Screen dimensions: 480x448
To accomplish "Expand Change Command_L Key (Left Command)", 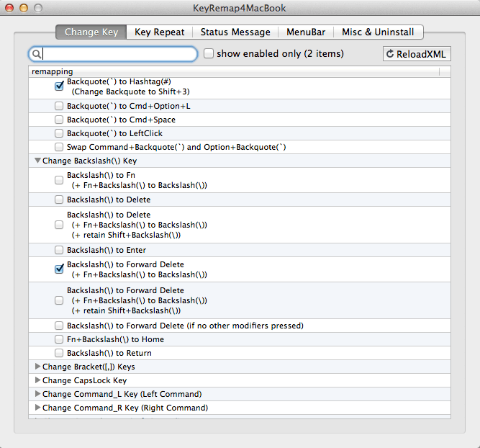I will [37, 394].
